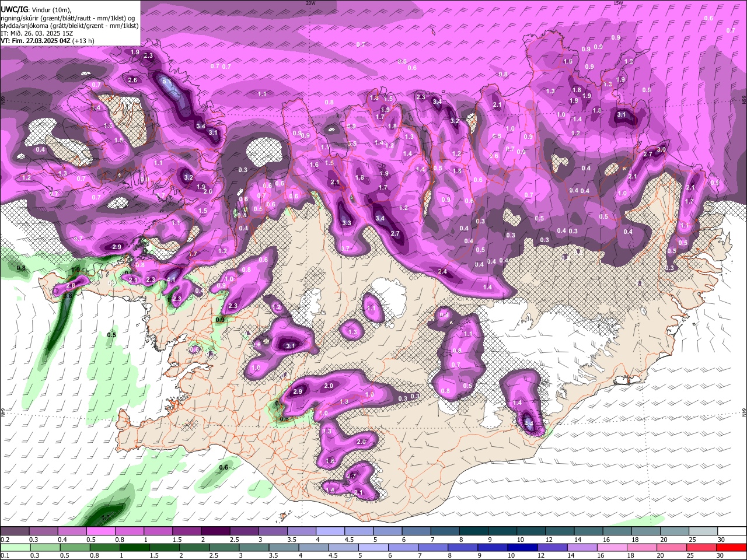The width and height of the screenshot is (747, 560).
Task: Pick the pale green swatch between 0.1 and 0.3, bottom row
Action: click(x=15, y=547)
